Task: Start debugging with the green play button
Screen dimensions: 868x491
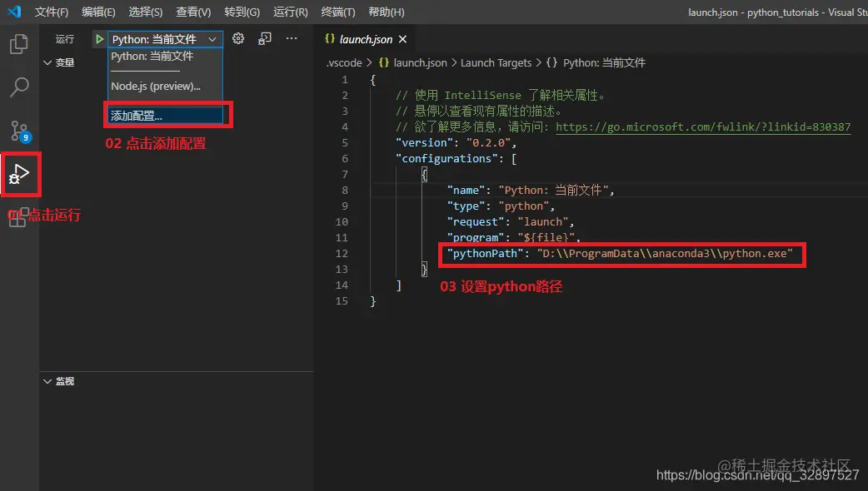Action: [x=99, y=39]
